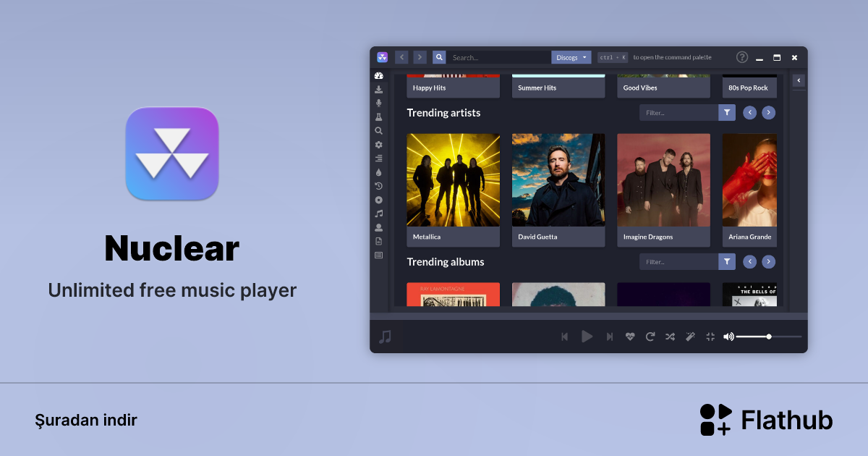
Task: Go to previous Trending albums page chevron
Action: 749,261
